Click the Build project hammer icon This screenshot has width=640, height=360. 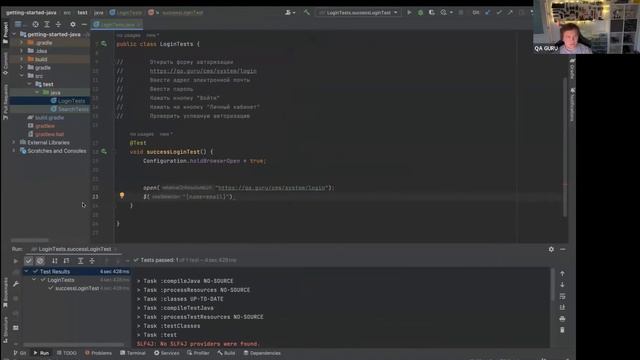(307, 13)
